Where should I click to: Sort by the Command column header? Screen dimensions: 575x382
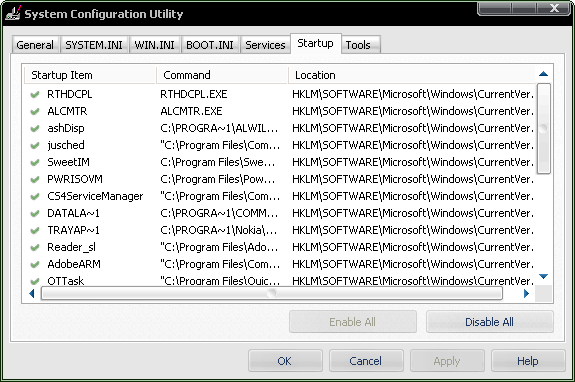click(221, 75)
